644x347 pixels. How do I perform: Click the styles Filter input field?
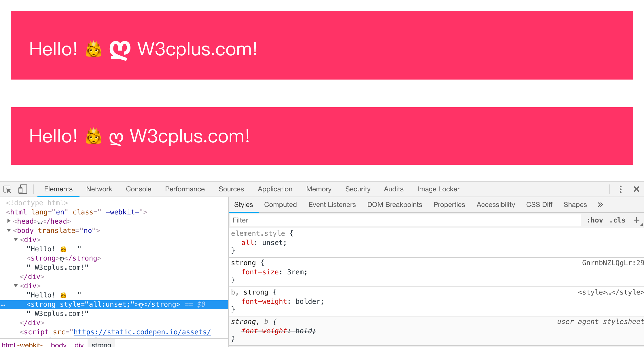[406, 220]
